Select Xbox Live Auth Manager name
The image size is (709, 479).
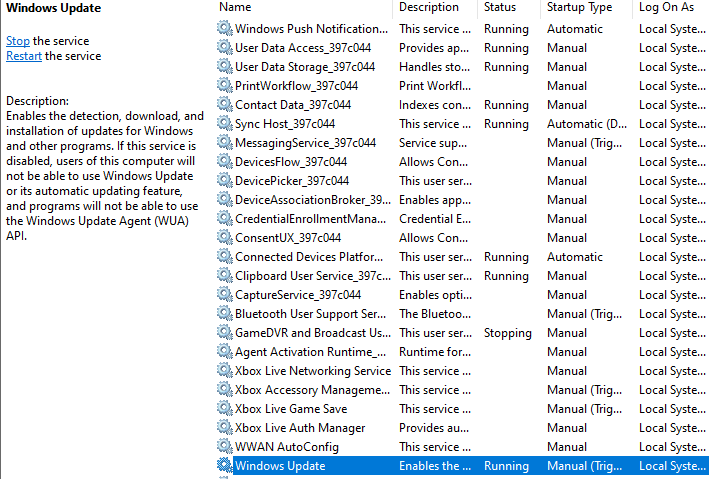[300, 428]
